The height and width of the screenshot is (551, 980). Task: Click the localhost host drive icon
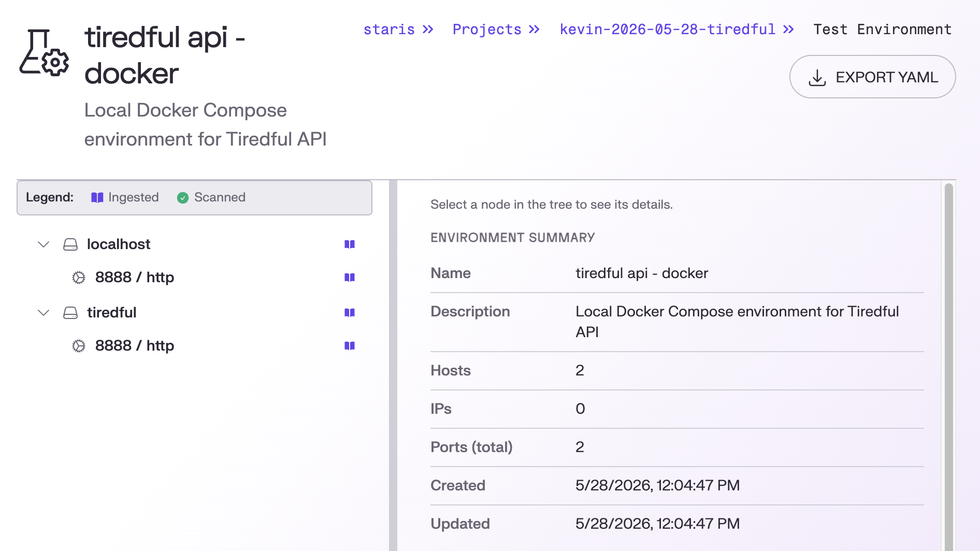point(70,244)
